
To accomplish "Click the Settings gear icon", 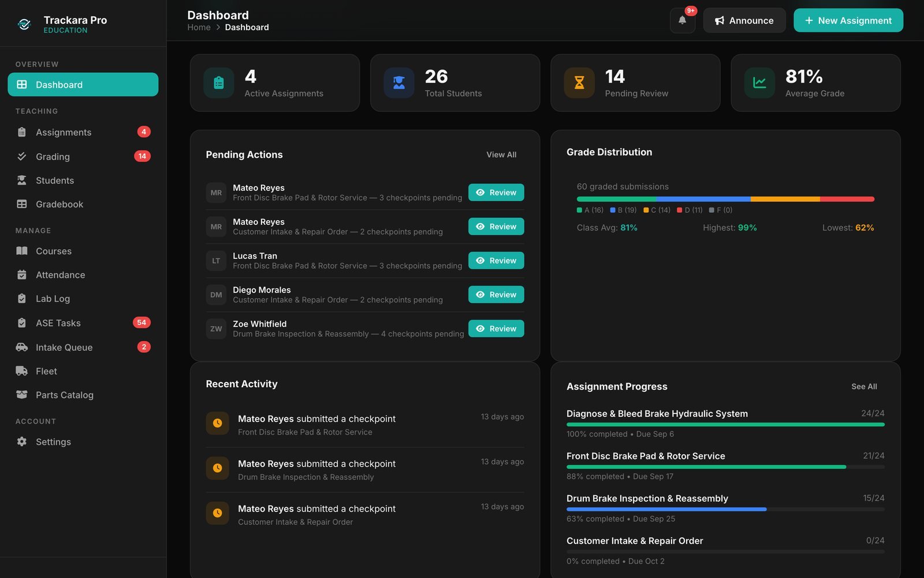I will (22, 442).
